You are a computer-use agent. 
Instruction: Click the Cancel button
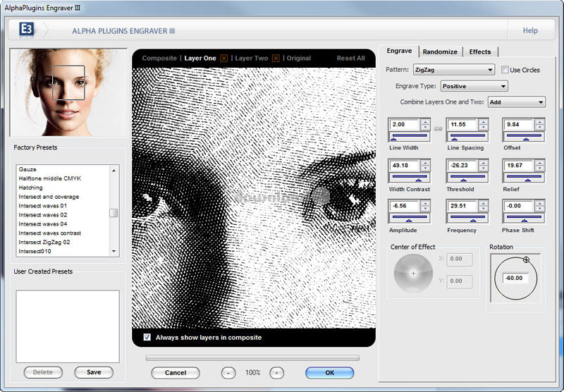tap(175, 372)
